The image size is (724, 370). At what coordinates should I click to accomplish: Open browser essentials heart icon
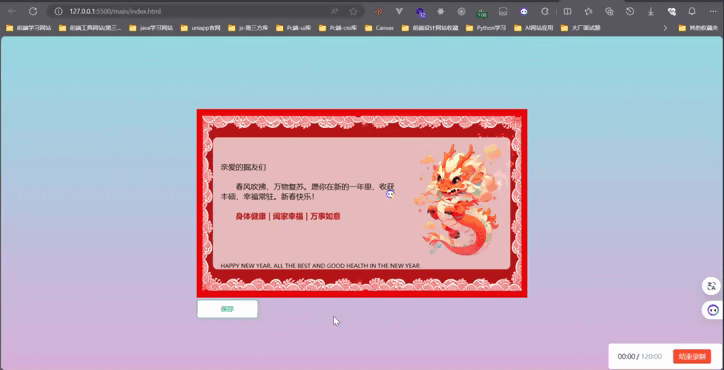click(671, 12)
